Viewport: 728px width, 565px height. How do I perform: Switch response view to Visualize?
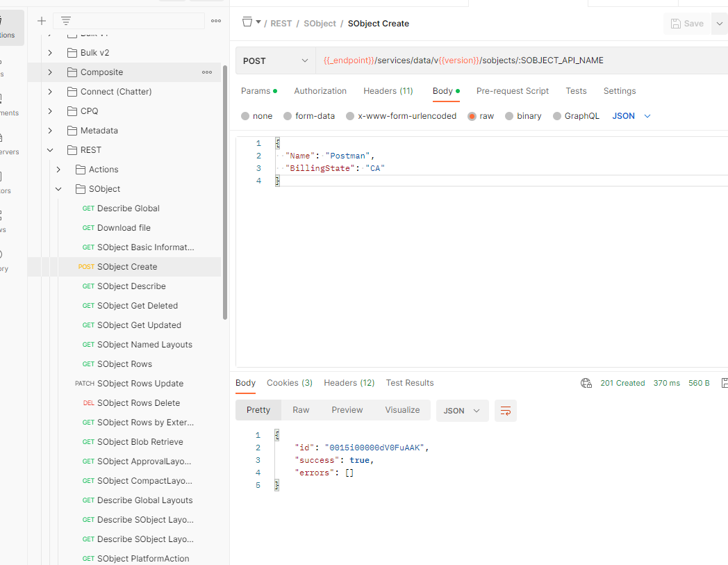pos(402,410)
